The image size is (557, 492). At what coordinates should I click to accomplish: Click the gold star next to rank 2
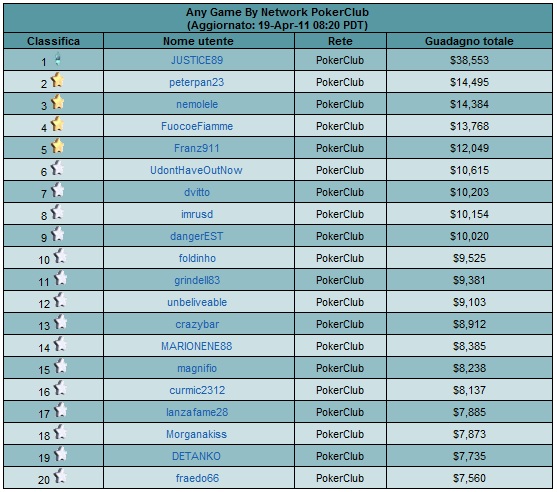click(x=57, y=80)
